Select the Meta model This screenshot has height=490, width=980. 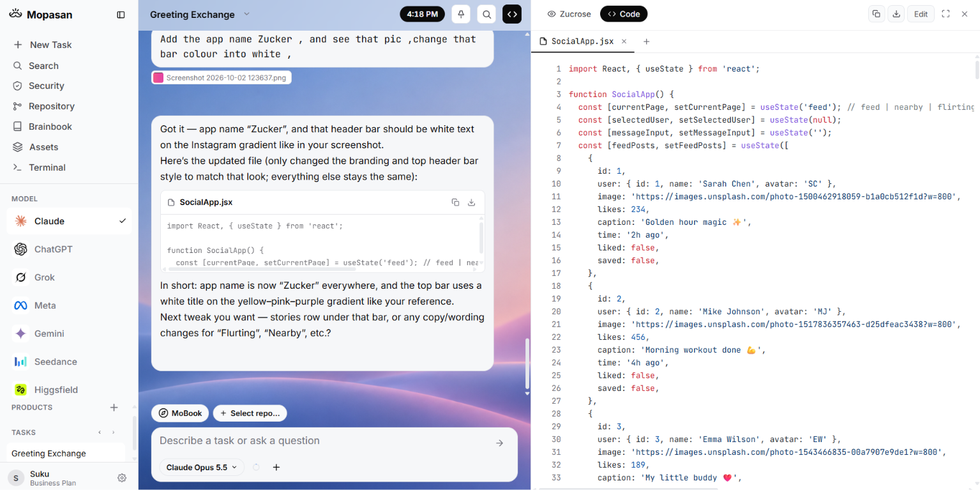point(69,305)
